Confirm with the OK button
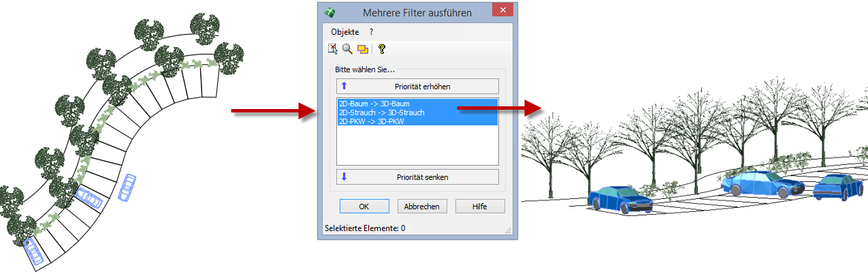The width and height of the screenshot is (868, 274). [x=364, y=207]
